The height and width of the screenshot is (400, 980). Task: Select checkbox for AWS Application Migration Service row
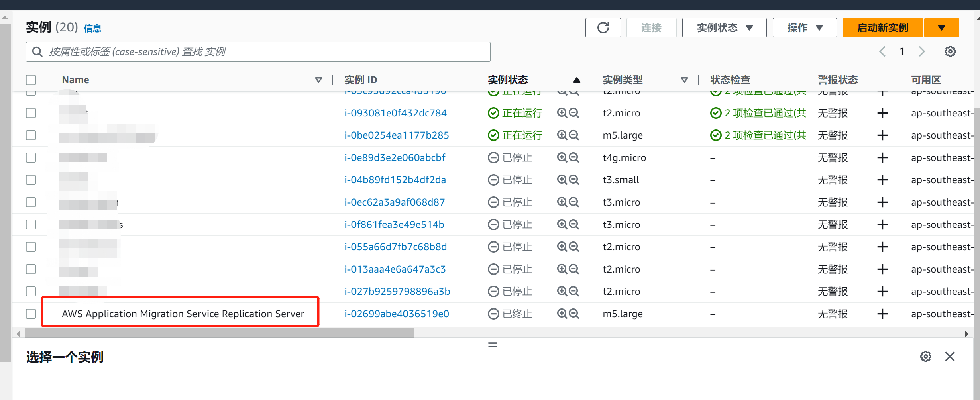31,314
